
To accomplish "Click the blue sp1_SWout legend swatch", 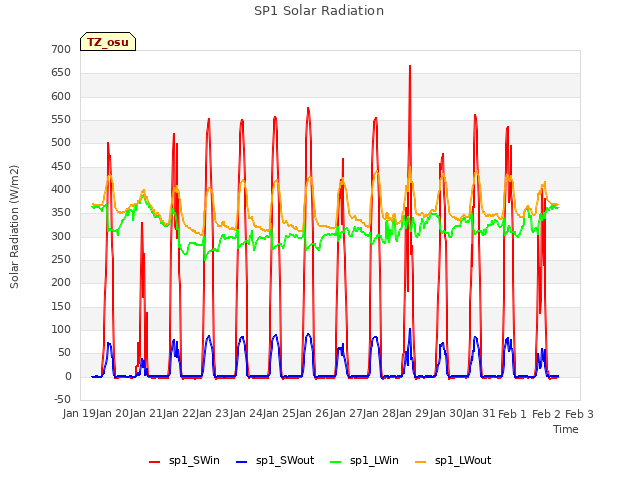I will click(242, 462).
